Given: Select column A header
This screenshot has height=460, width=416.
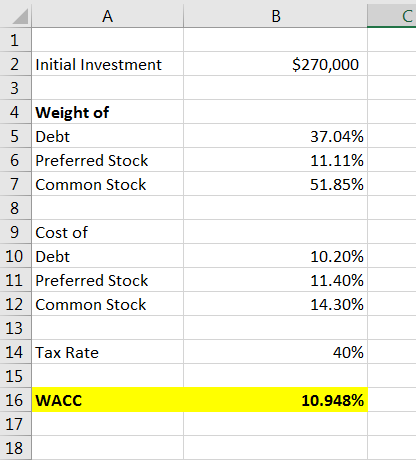Looking at the screenshot, I should pos(107,16).
